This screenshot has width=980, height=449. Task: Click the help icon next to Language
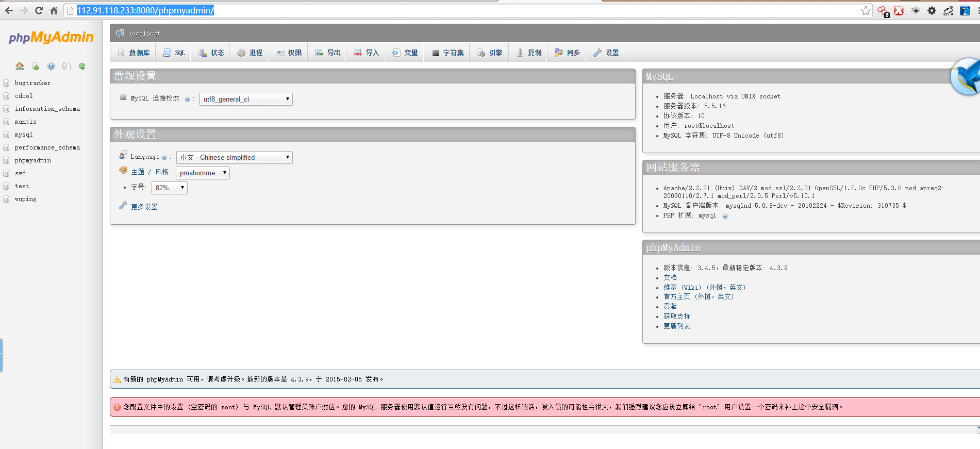pyautogui.click(x=164, y=158)
